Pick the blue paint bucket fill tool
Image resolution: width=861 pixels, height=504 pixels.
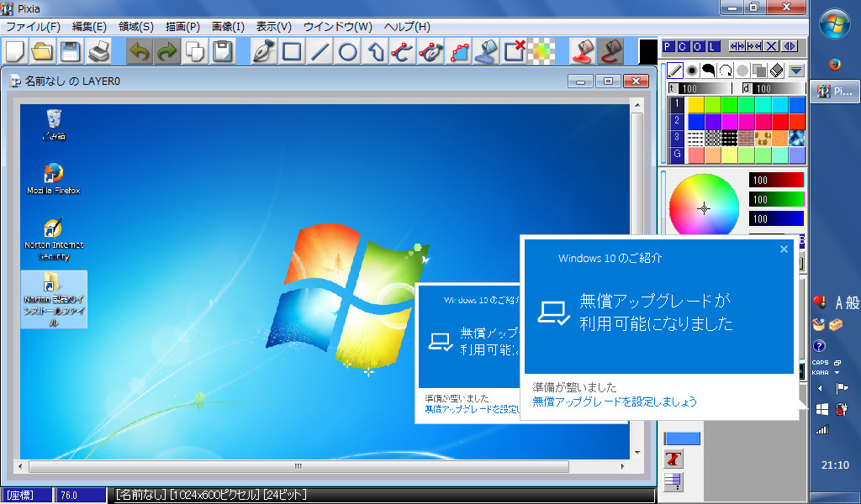tap(487, 51)
